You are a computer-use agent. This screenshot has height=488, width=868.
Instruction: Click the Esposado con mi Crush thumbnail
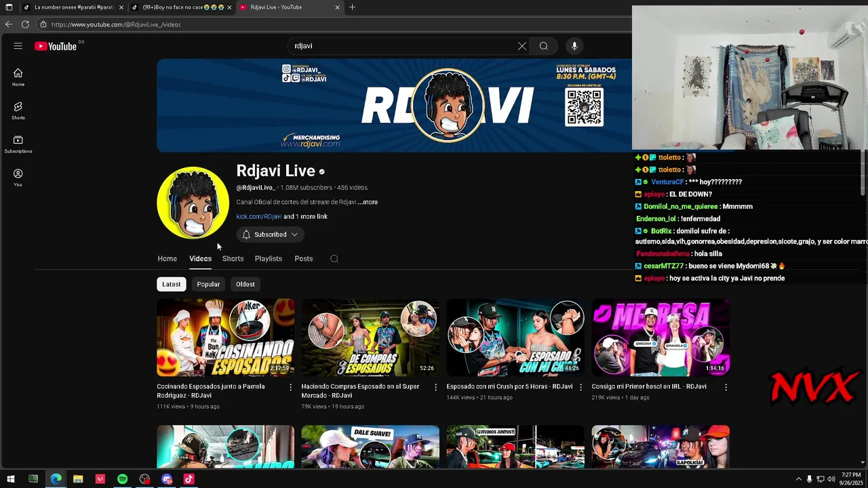515,338
